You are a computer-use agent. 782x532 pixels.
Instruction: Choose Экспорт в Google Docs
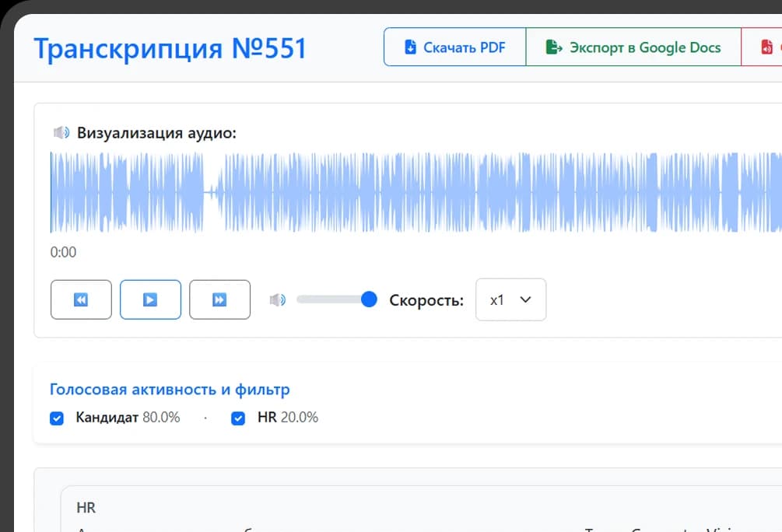click(x=633, y=47)
